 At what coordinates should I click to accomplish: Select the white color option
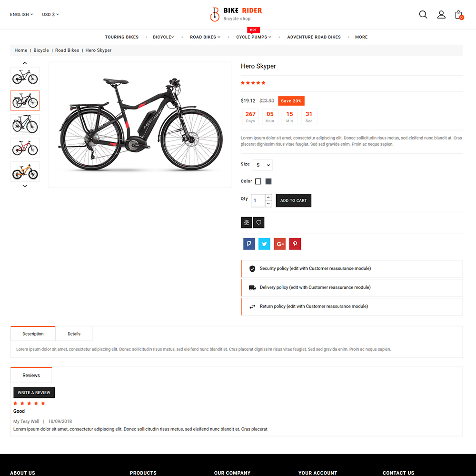(x=258, y=181)
